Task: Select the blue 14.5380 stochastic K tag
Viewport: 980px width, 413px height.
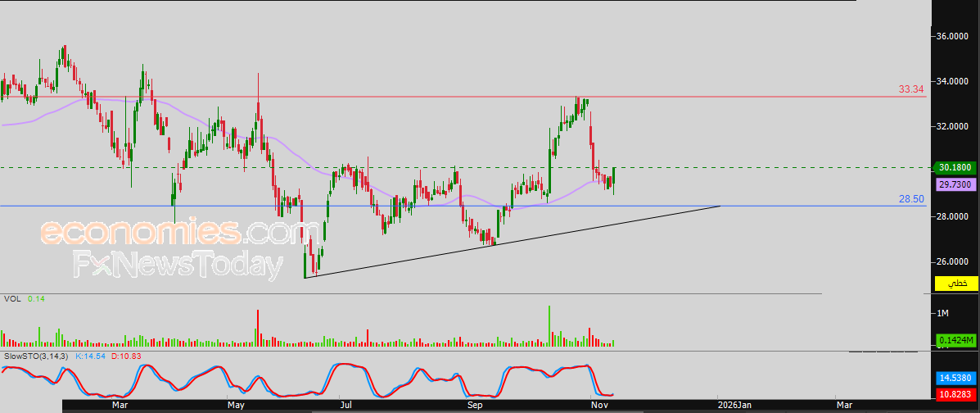Action: pos(955,379)
